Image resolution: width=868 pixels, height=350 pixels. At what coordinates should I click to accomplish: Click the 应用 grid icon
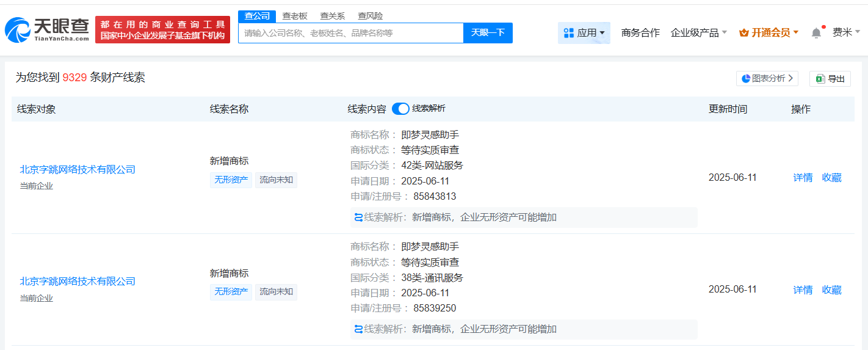[x=568, y=33]
